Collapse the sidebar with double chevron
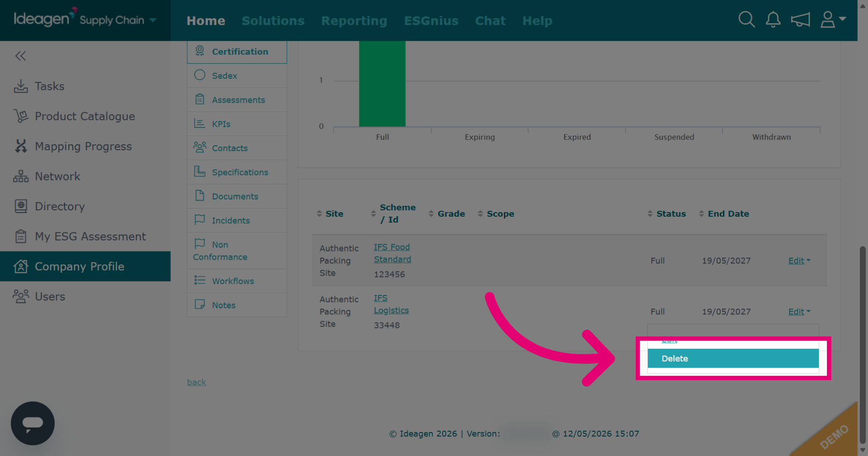Screen dimensions: 868x456 click(20, 56)
